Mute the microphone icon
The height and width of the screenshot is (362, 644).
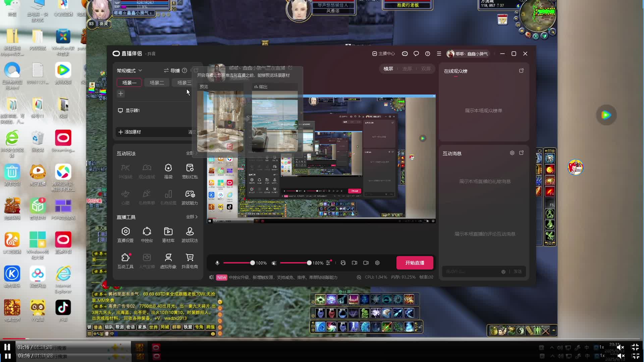click(217, 263)
